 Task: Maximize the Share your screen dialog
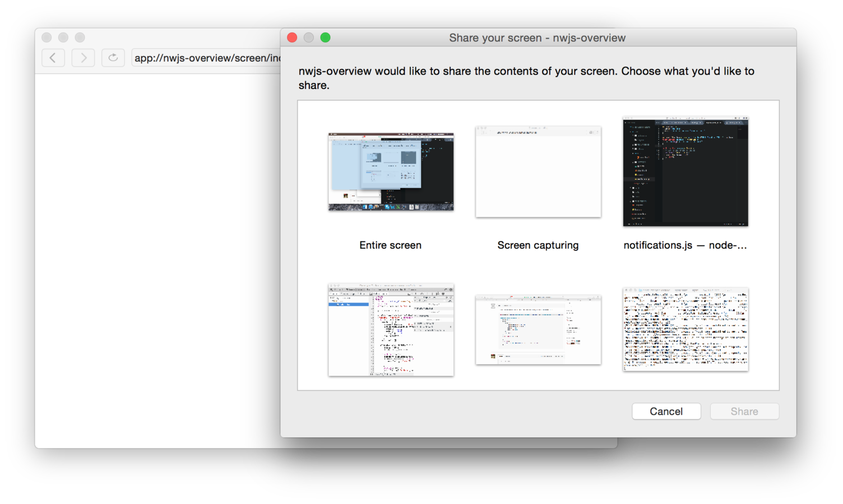tap(325, 38)
